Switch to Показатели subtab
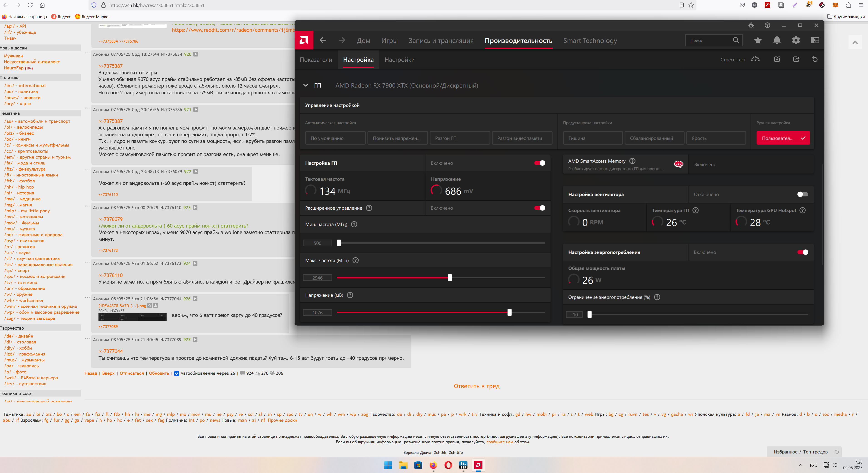Image resolution: width=868 pixels, height=473 pixels. [x=316, y=60]
